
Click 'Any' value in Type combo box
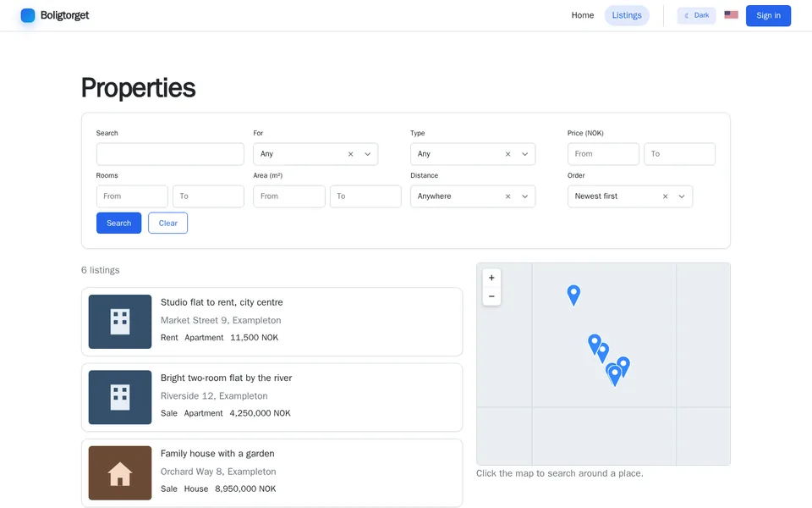pyautogui.click(x=424, y=154)
